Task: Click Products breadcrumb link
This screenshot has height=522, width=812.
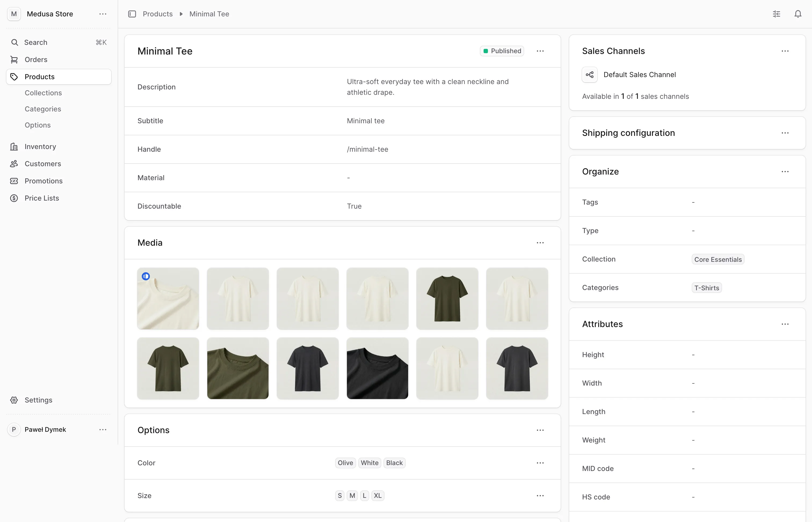Action: [158, 14]
